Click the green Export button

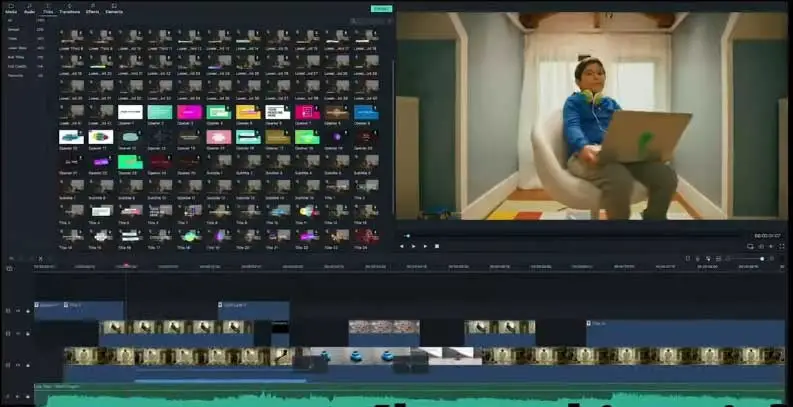[380, 8]
